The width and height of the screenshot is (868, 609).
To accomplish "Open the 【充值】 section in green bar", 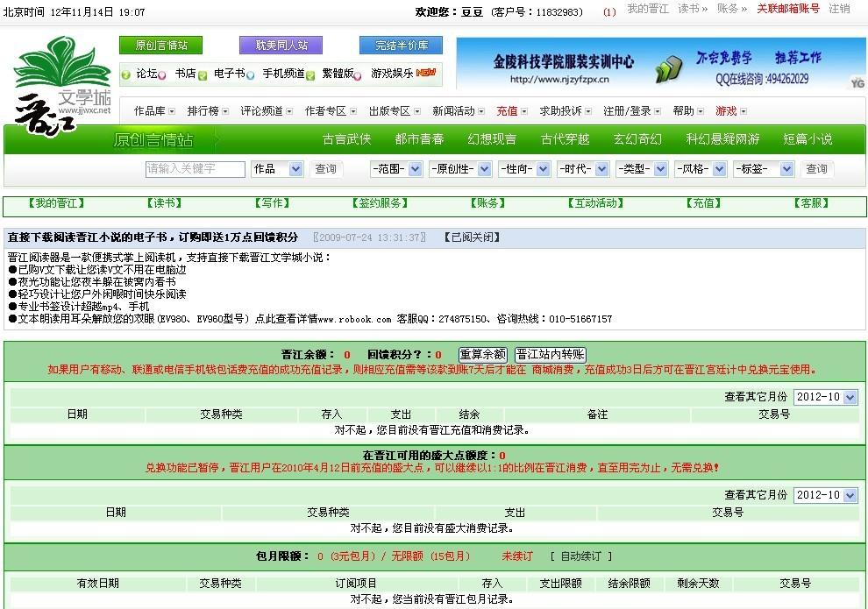I will pos(703,203).
